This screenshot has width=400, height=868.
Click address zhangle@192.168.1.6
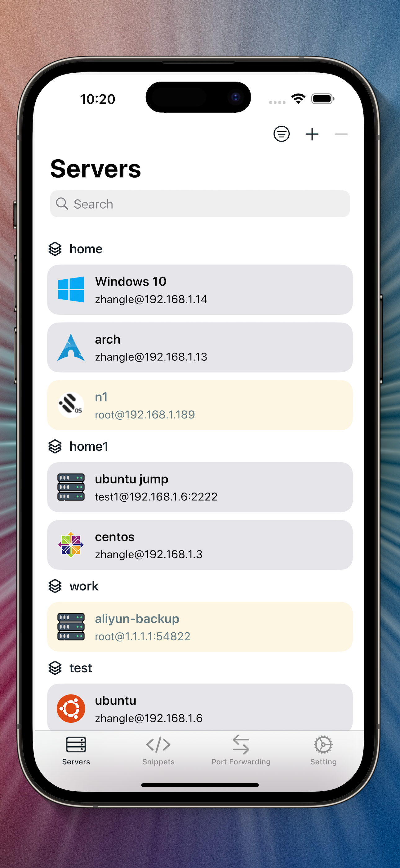pos(149,718)
